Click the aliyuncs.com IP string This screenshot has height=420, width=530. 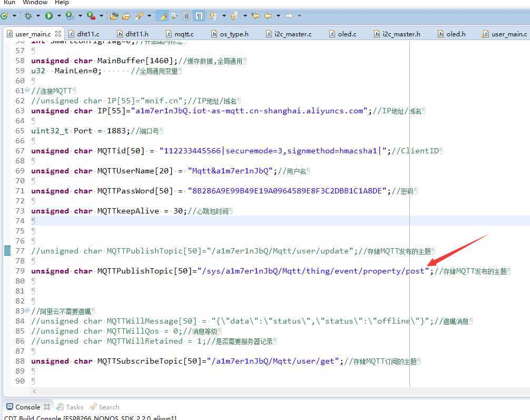tap(249, 111)
